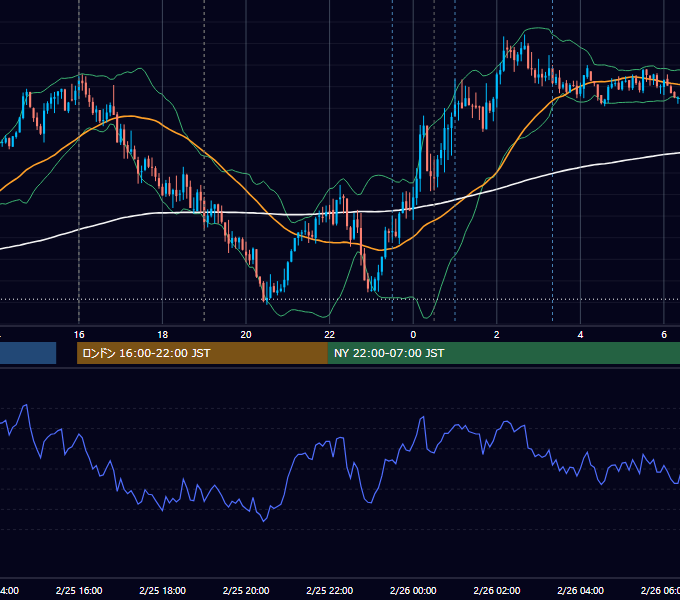Pick the 22 hour label on price chart axis
The height and width of the screenshot is (600, 680).
tap(330, 335)
